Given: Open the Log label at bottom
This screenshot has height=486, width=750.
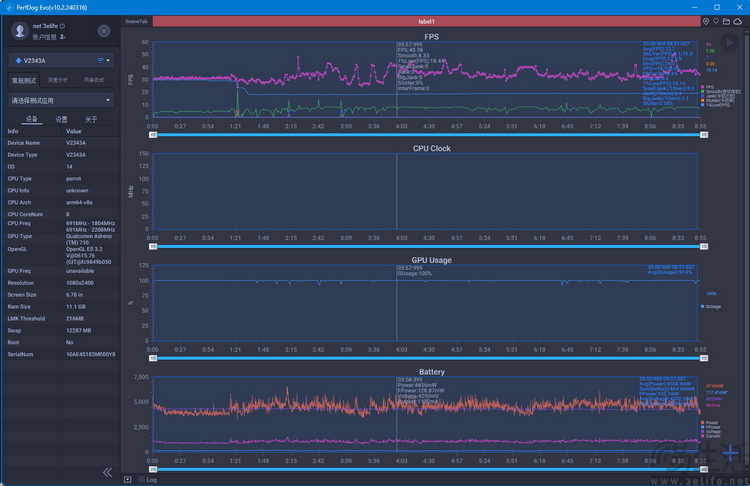Looking at the screenshot, I should [x=151, y=479].
